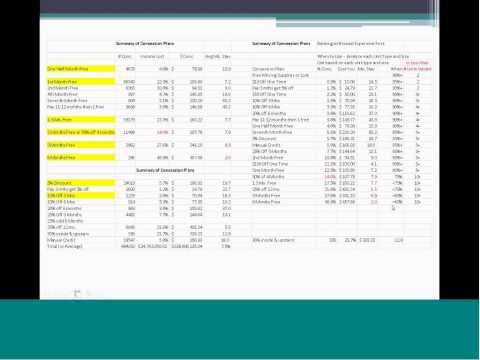Click the red percentage in highlighted left row

pyautogui.click(x=162, y=132)
